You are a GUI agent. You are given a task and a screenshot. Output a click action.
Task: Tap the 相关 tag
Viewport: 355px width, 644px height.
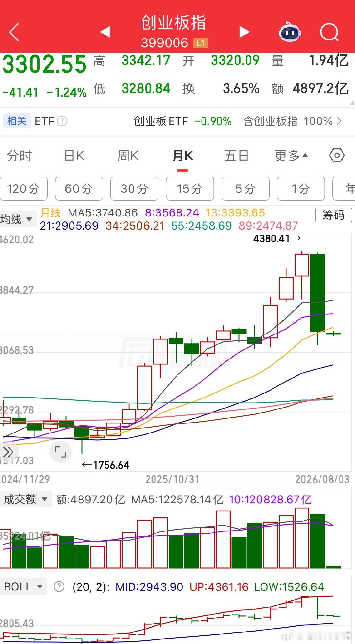[17, 121]
